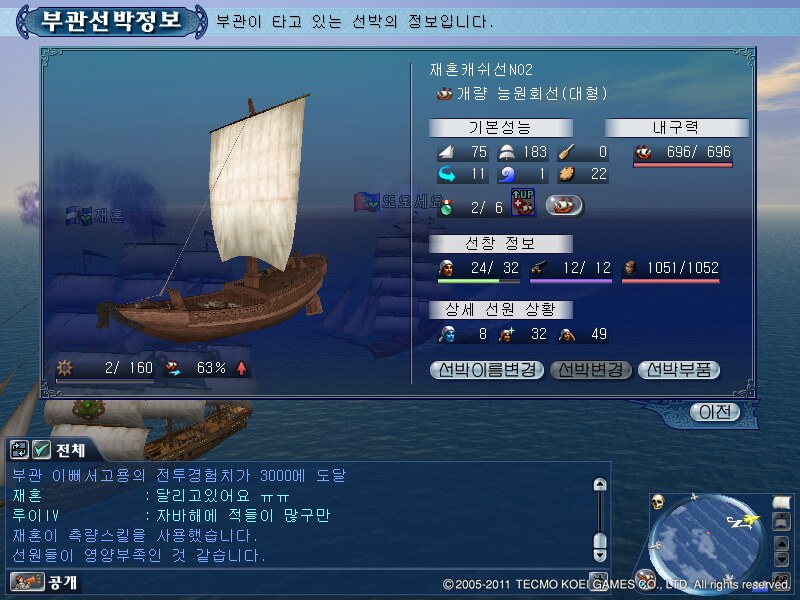
Task: Click the sail icon above the minimap
Action: coord(781,503)
